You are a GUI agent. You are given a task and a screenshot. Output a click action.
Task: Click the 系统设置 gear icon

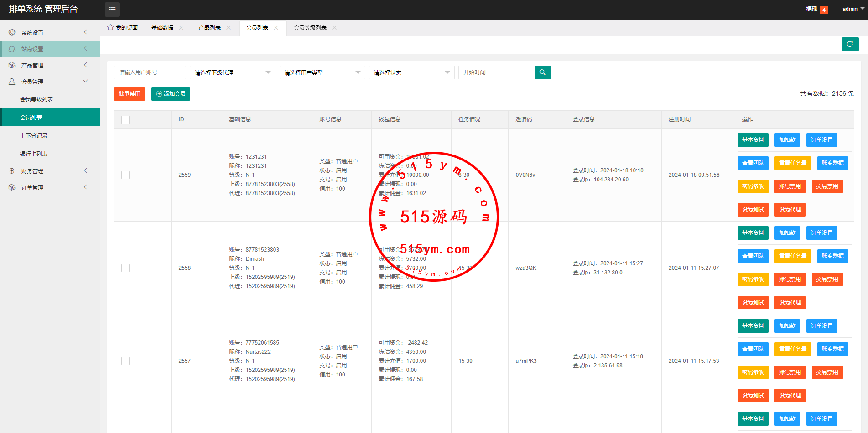[x=12, y=32]
